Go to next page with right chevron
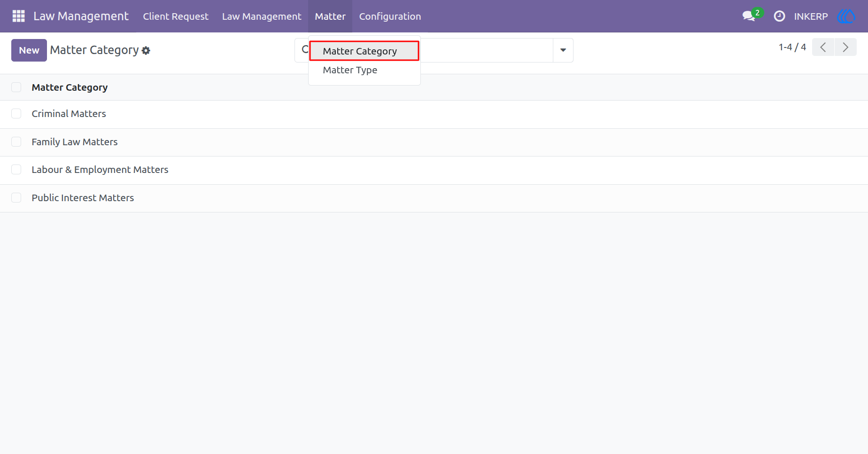868x454 pixels. [845, 47]
